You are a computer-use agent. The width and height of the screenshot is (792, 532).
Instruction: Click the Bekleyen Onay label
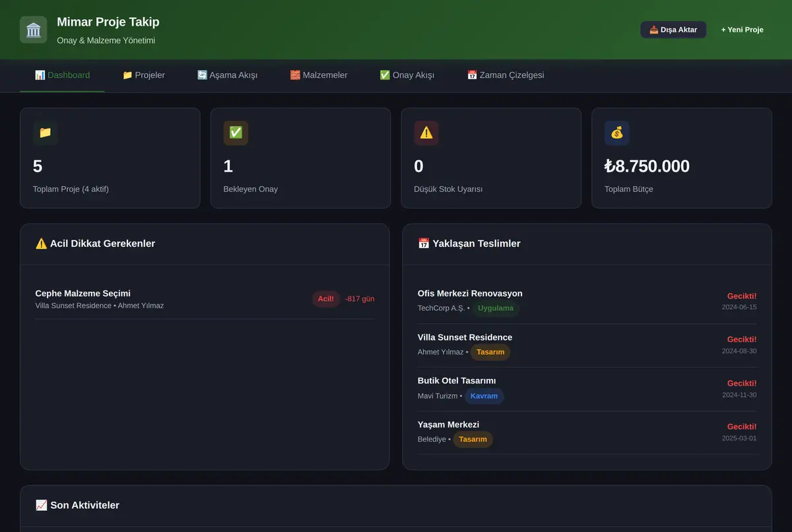point(251,189)
